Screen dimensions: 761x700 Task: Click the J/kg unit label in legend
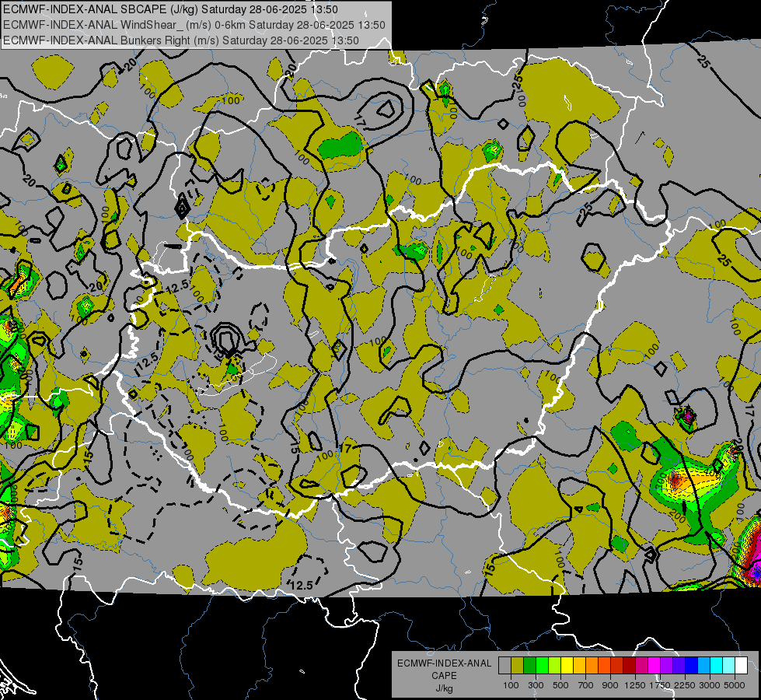[444, 688]
